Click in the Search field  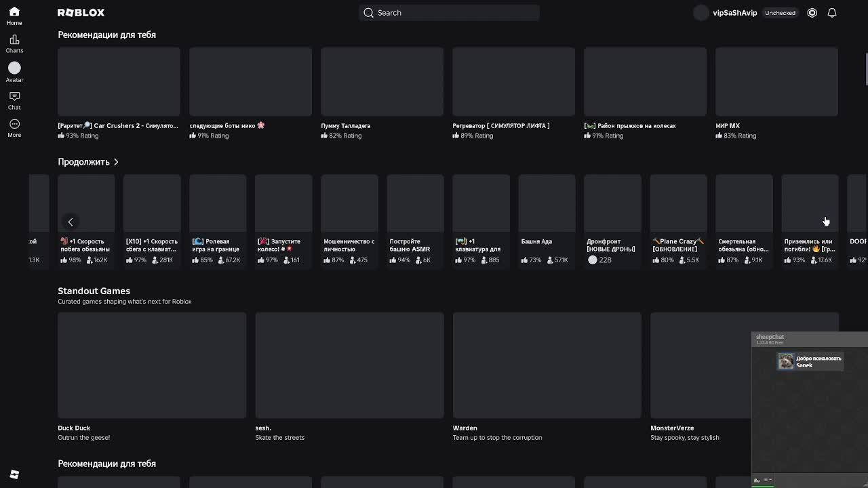(x=449, y=13)
